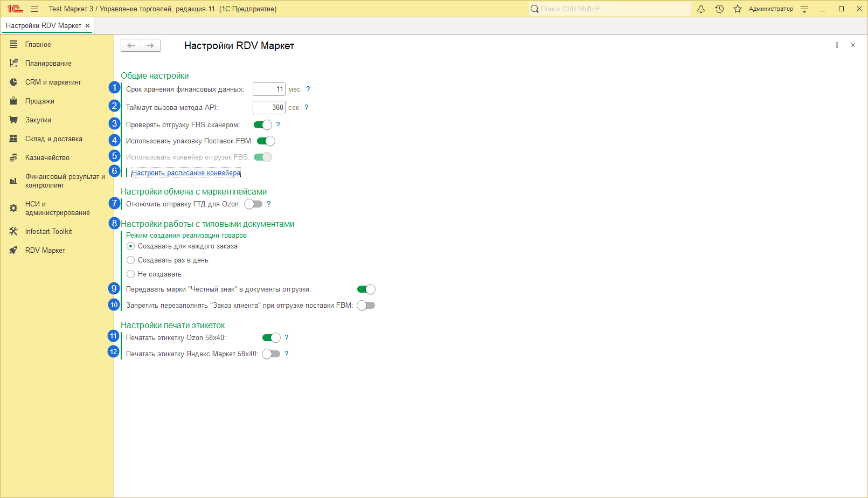Click the Планирование section icon

[13, 63]
